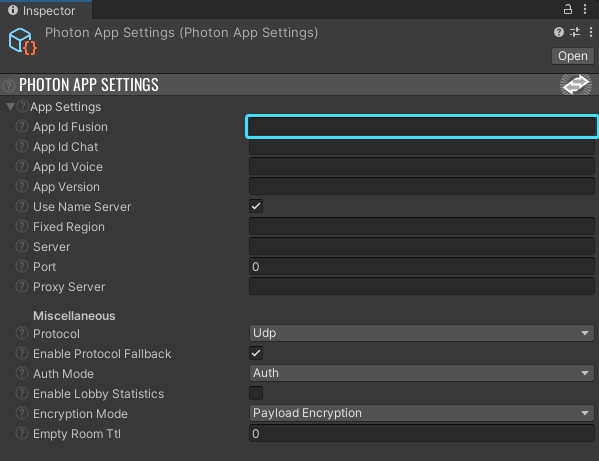Disable the Enable Protocol Fallback checkbox
The height and width of the screenshot is (461, 599).
[256, 353]
